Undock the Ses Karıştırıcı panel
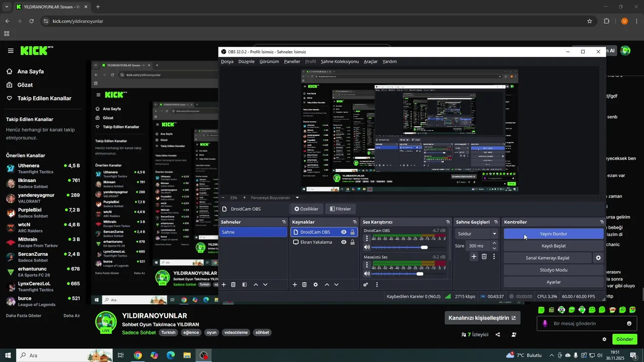Screen dimensions: 644x362 448,222
